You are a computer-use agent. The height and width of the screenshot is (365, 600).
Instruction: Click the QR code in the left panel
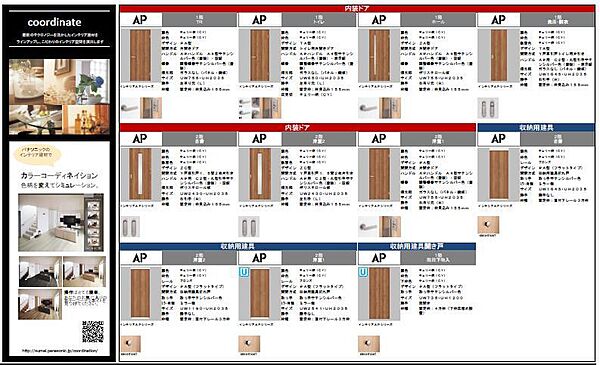93,331
